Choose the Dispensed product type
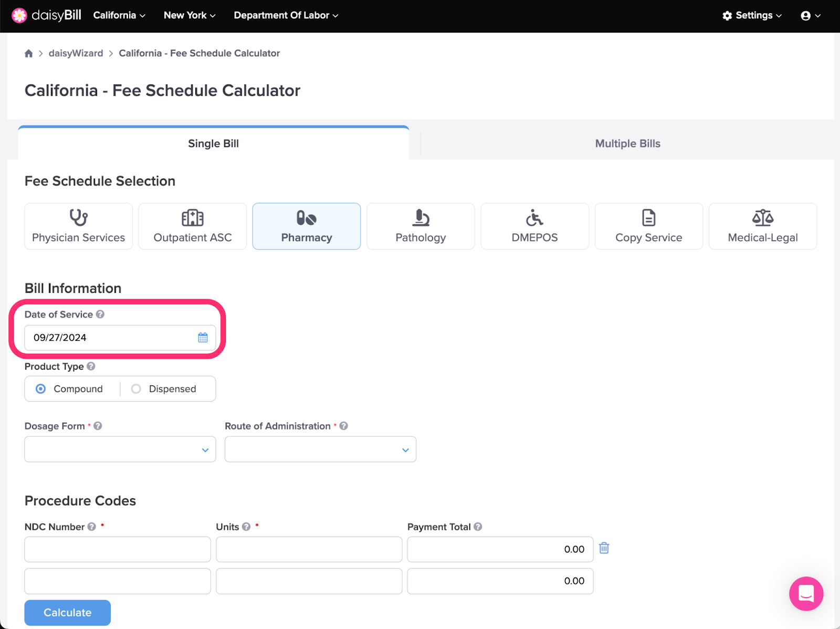 point(164,389)
